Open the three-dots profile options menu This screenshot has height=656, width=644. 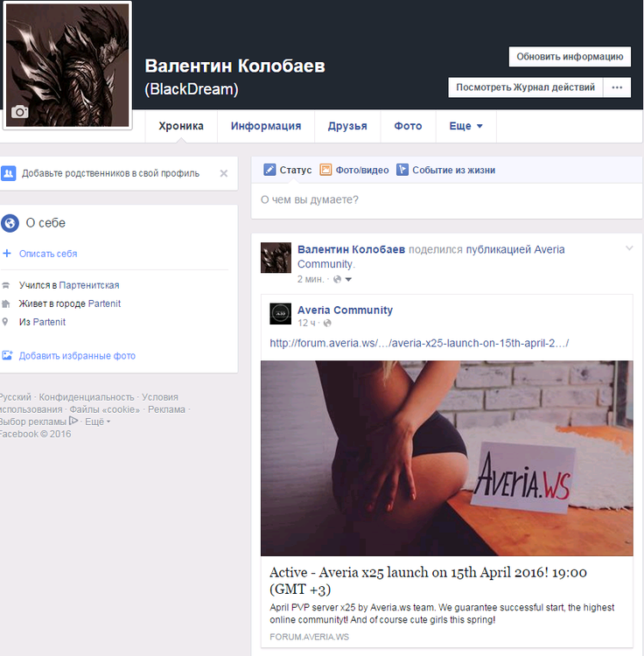[x=617, y=87]
